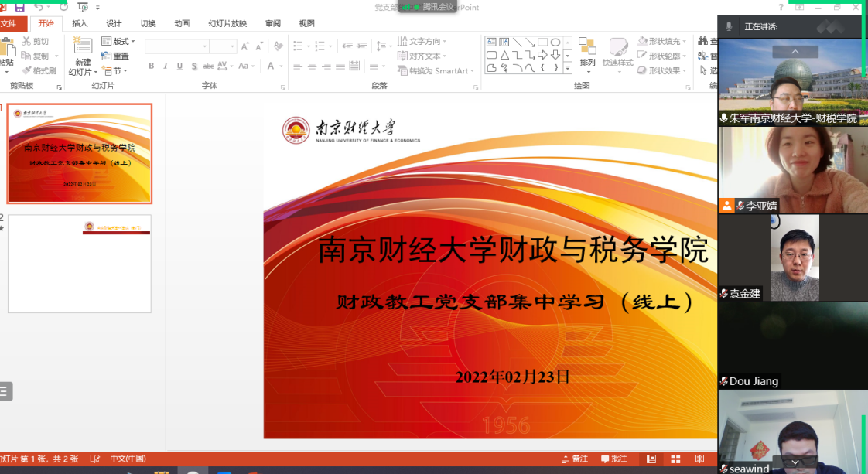The image size is (868, 474).
Task: Open the Shape Fill (形状填充) dropdown
Action: coord(660,41)
